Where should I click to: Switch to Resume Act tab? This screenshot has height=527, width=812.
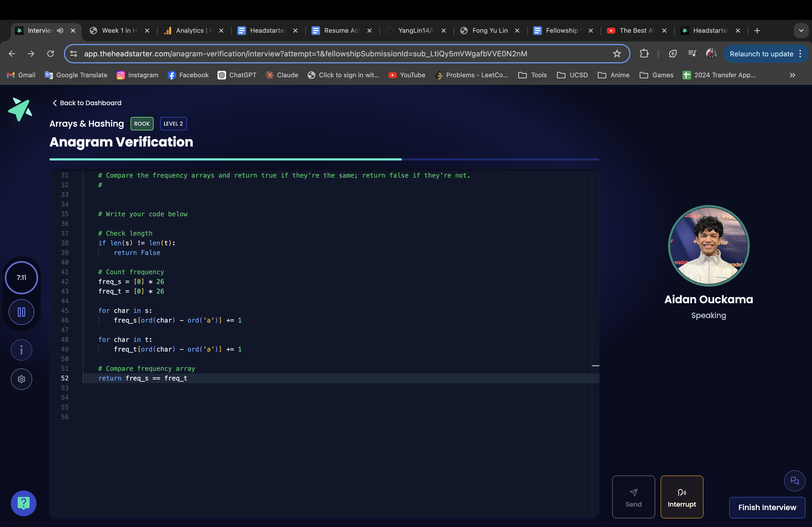tap(341, 31)
